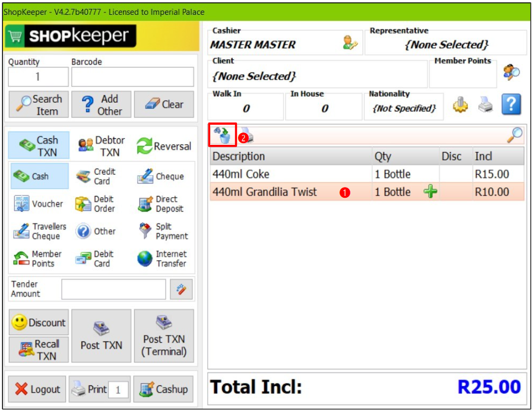
Task: Open client search icon beside Member Points
Action: 511,72
